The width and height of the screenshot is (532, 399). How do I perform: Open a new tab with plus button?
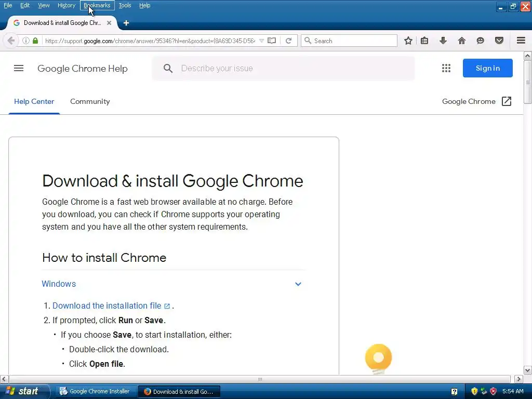click(126, 23)
